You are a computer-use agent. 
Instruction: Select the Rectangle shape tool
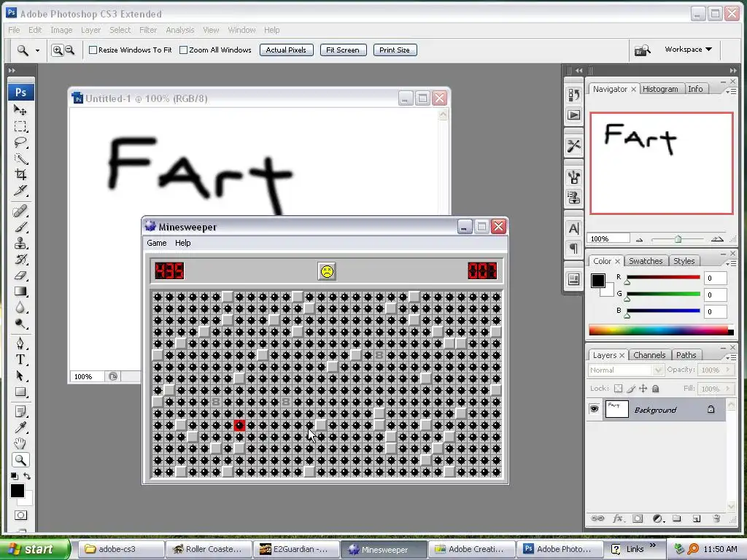pyautogui.click(x=20, y=392)
